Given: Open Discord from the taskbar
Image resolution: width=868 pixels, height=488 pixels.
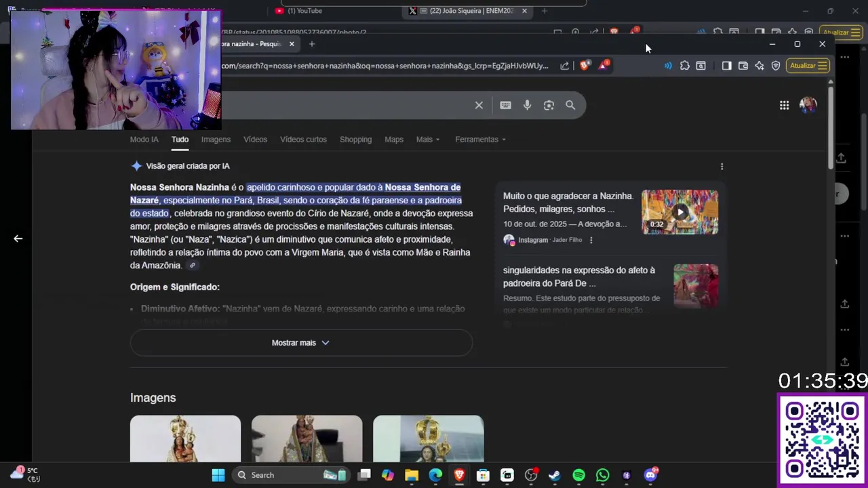Looking at the screenshot, I should [650, 474].
